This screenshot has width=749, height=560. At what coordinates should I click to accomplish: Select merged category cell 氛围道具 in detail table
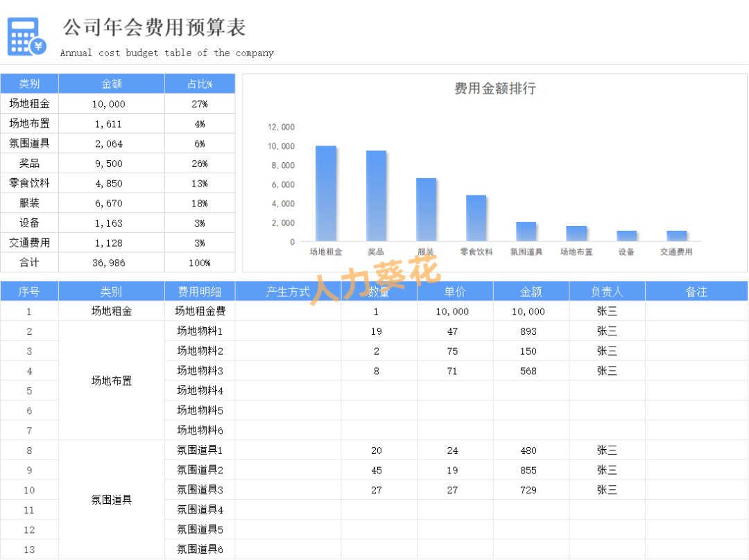point(111,500)
